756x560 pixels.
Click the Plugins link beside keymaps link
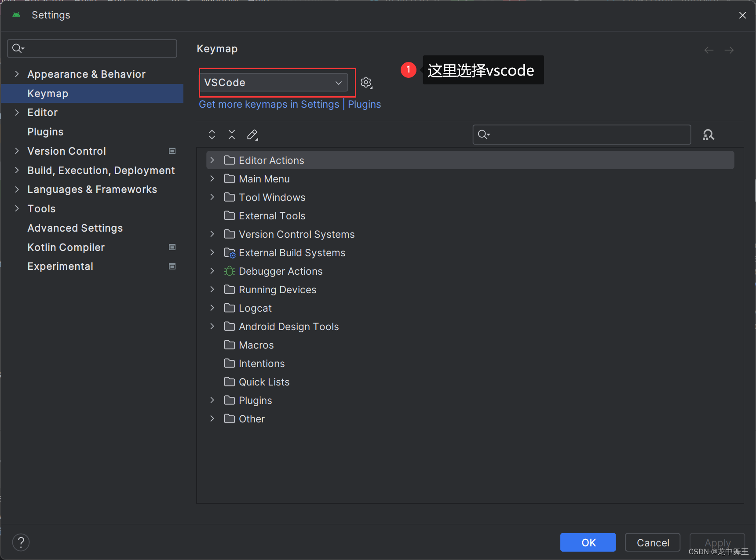pos(365,104)
